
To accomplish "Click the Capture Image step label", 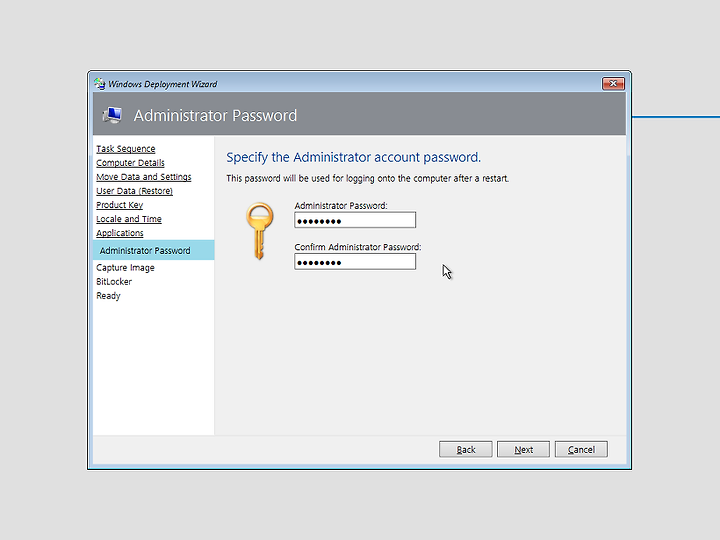I will click(x=125, y=268).
